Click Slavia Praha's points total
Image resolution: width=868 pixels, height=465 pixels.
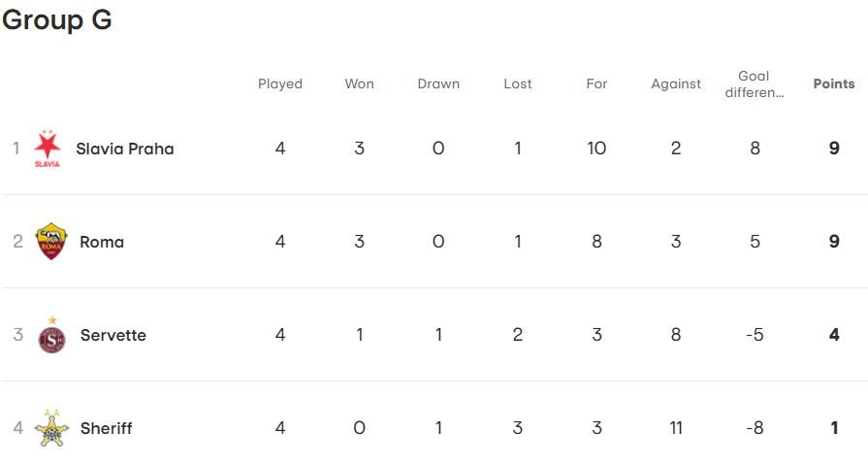tap(834, 149)
